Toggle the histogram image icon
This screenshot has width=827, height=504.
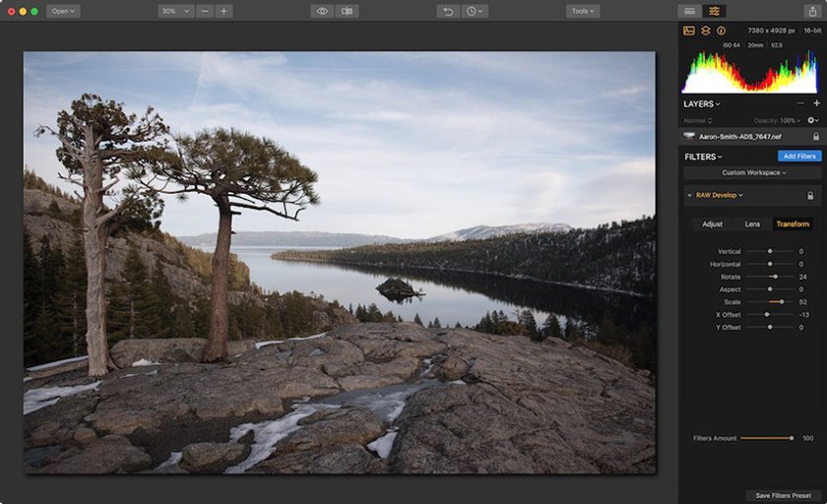[x=689, y=31]
